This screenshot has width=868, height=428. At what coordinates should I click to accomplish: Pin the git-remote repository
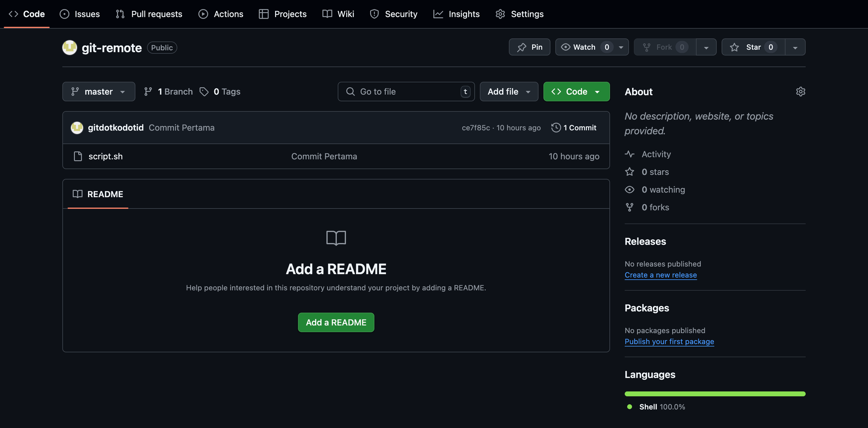pyautogui.click(x=529, y=47)
